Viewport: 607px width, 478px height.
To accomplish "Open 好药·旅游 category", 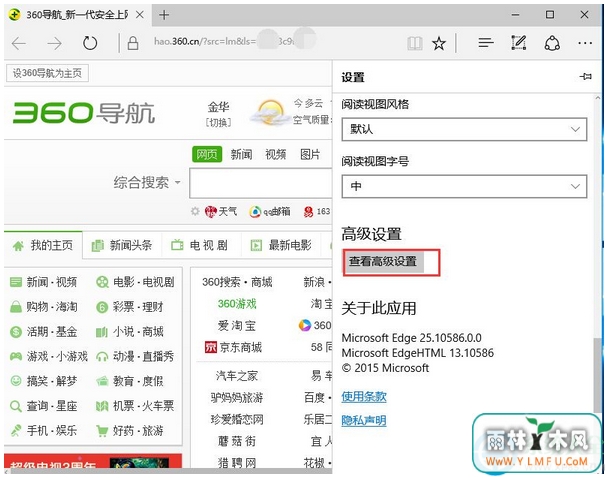I will pyautogui.click(x=130, y=431).
